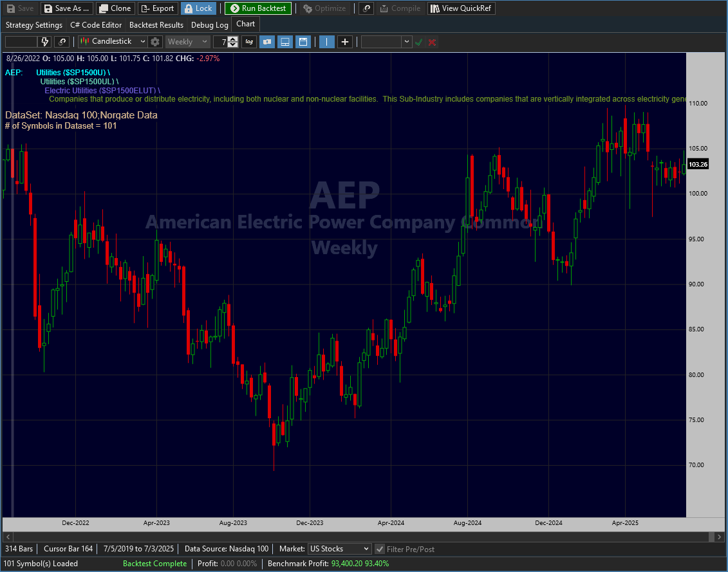
Task: Click the AEP symbol label
Action: (14, 73)
